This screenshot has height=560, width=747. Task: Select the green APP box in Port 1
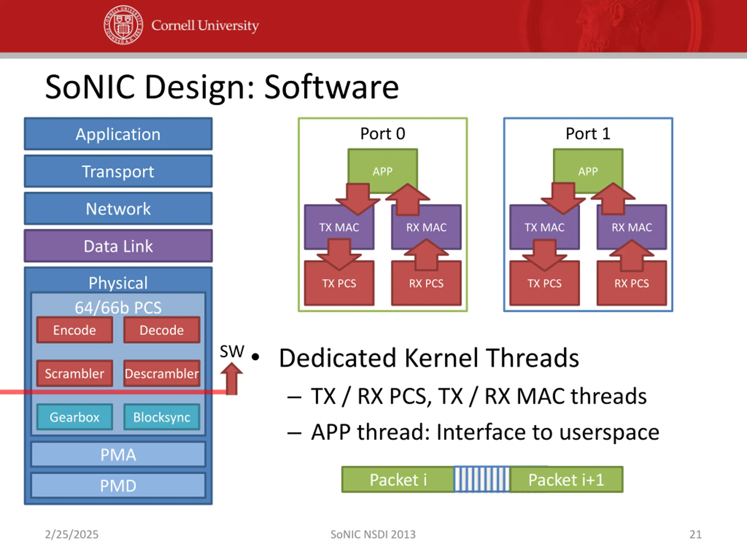(588, 171)
